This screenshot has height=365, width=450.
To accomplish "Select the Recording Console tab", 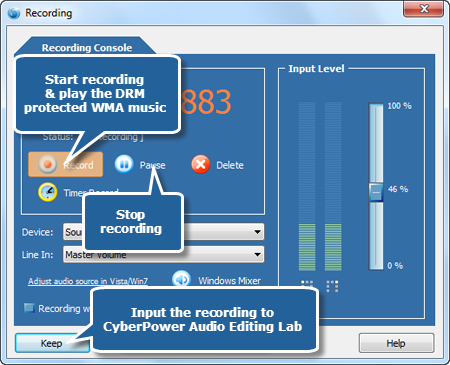I will [87, 47].
